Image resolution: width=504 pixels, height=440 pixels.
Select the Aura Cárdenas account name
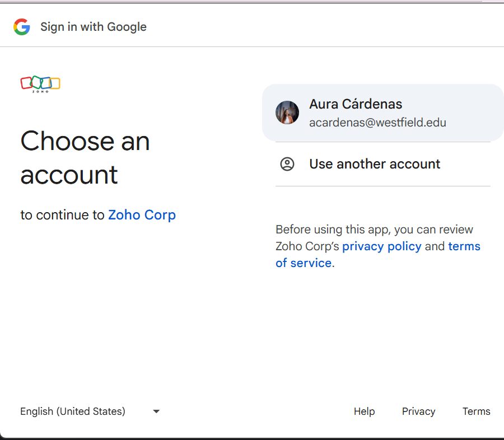pyautogui.click(x=356, y=104)
